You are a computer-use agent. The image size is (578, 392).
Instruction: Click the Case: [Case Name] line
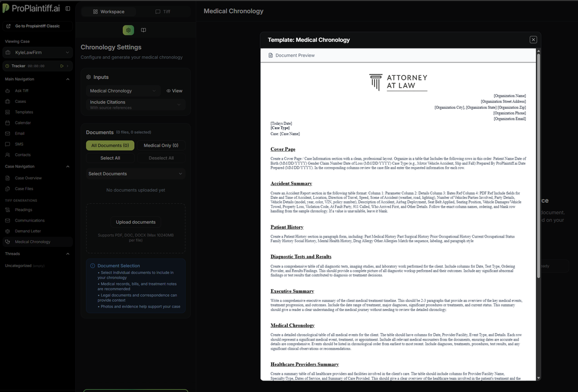tap(285, 134)
